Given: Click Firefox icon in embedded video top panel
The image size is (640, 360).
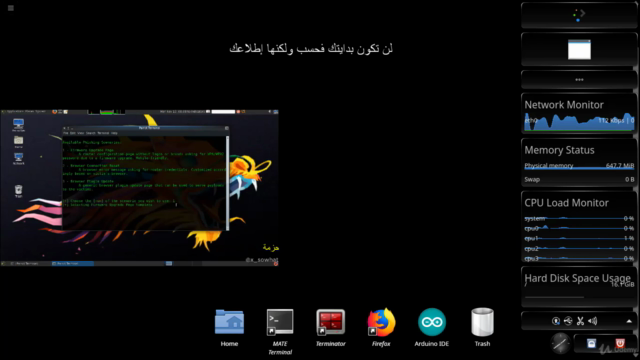Looking at the screenshot, I should coord(54,111).
